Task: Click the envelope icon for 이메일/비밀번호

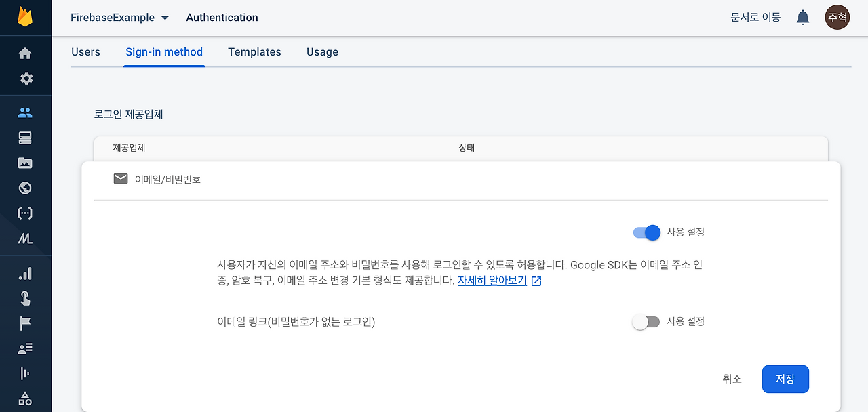Action: tap(121, 179)
